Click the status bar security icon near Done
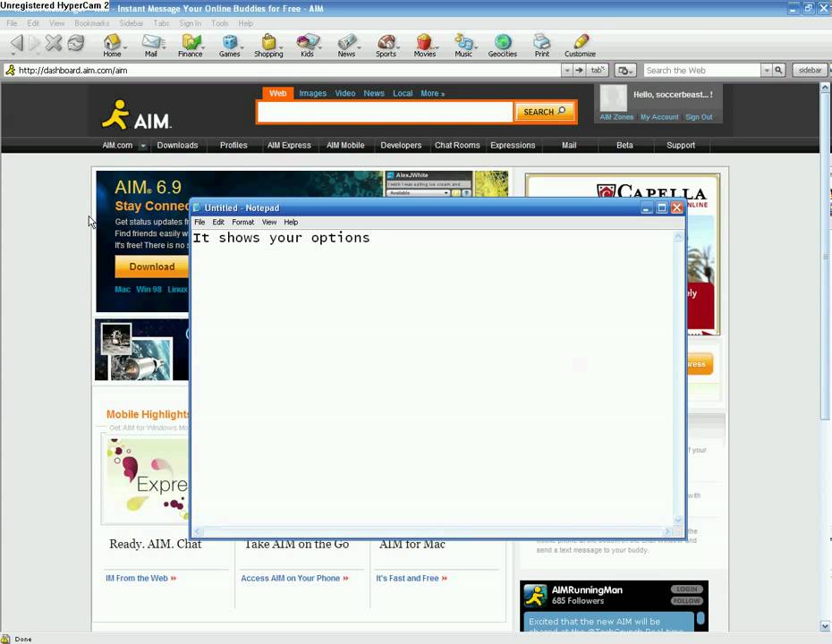This screenshot has height=644, width=832. pyautogui.click(x=5, y=639)
